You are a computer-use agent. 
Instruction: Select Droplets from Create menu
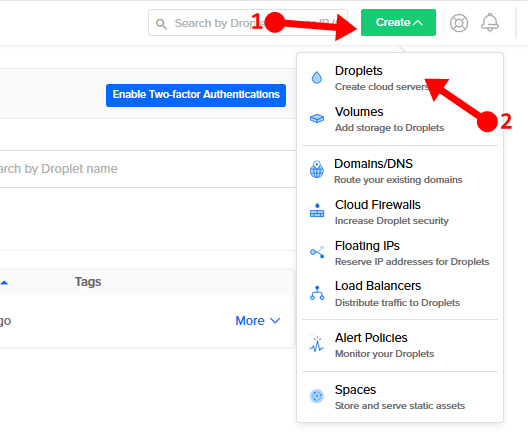400,78
